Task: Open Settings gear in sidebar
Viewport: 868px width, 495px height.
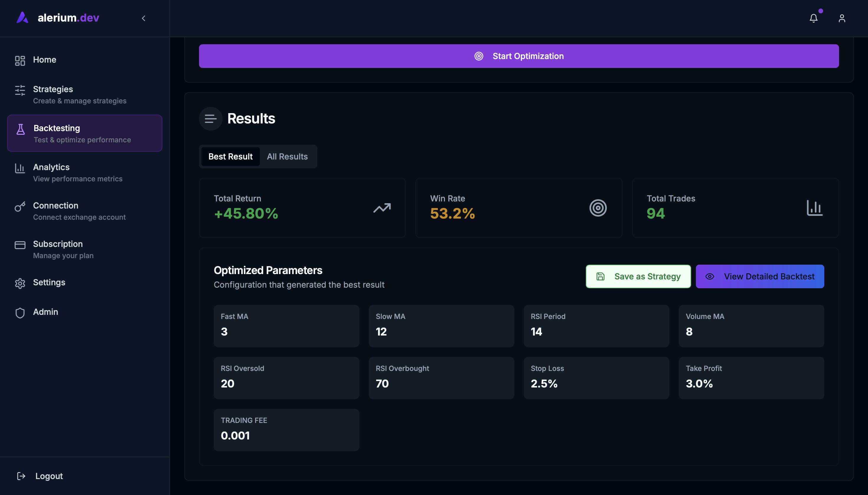Action: click(x=20, y=283)
